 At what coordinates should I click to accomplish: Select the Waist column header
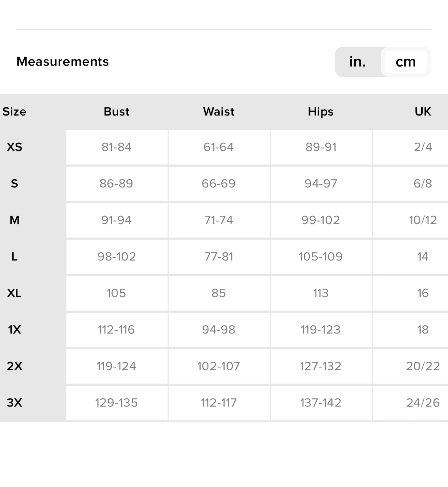click(x=219, y=112)
